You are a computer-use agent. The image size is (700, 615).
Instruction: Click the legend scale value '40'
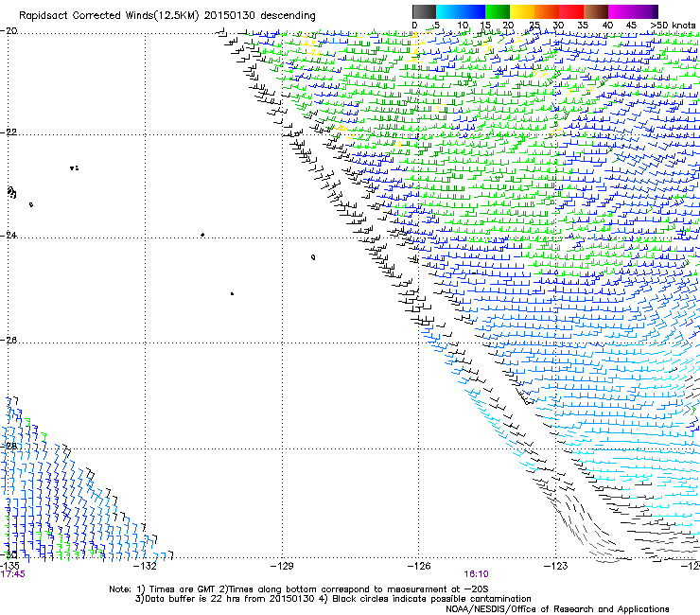pos(607,26)
